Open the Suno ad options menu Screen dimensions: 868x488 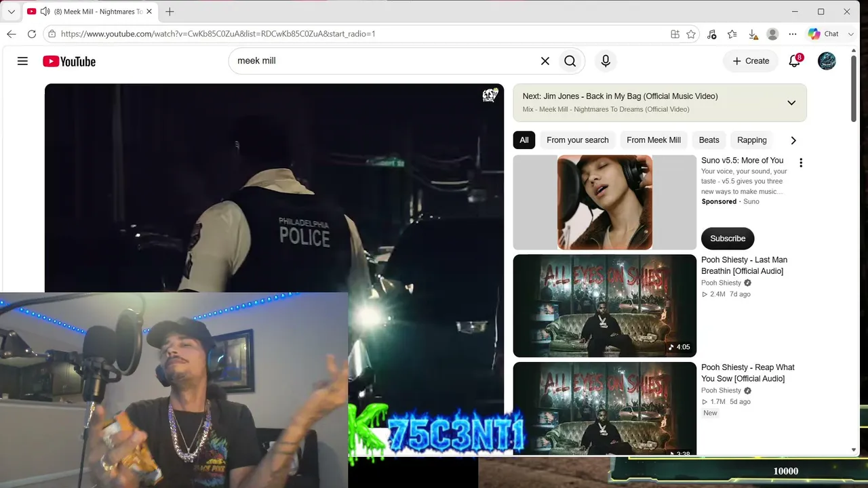tap(801, 163)
